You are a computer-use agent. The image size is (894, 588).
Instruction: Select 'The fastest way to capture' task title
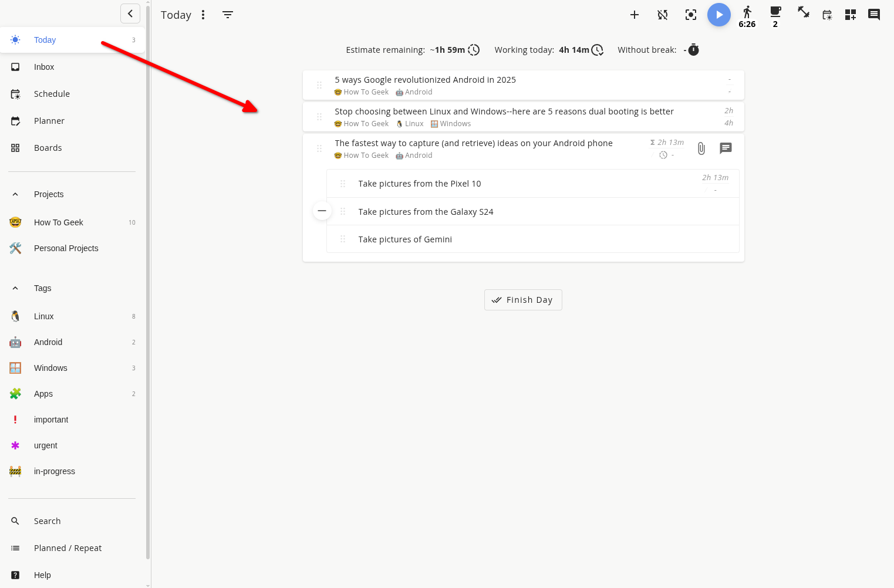pyautogui.click(x=474, y=143)
